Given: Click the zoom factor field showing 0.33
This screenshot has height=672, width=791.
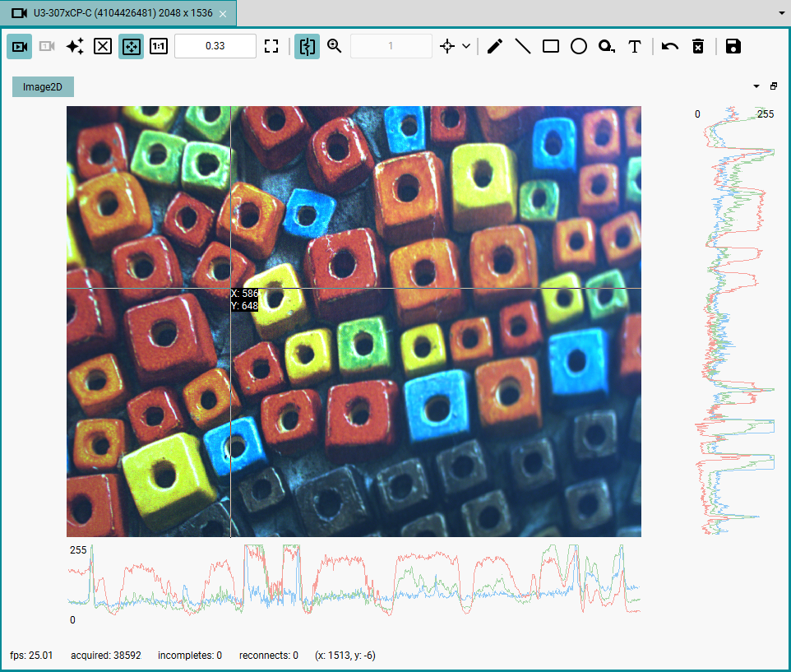Looking at the screenshot, I should (x=215, y=46).
